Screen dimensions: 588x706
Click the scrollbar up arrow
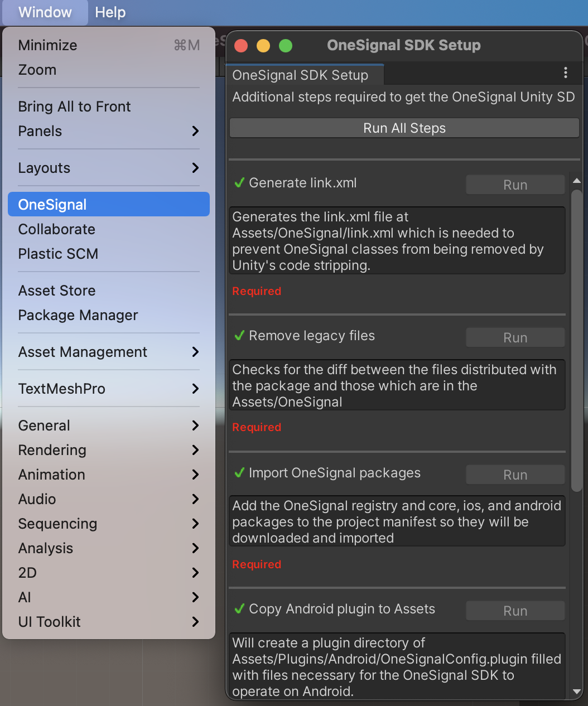pos(577,181)
